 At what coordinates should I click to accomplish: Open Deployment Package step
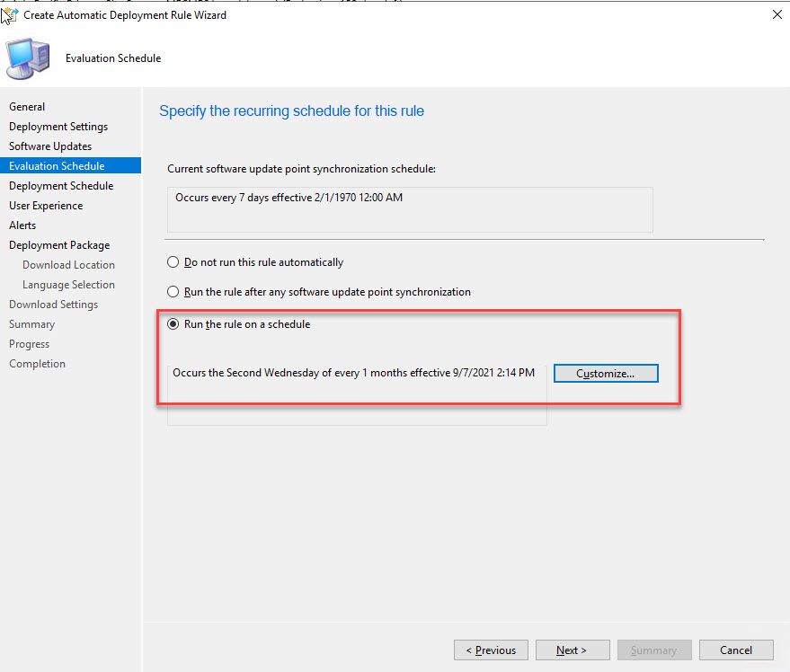click(x=59, y=245)
